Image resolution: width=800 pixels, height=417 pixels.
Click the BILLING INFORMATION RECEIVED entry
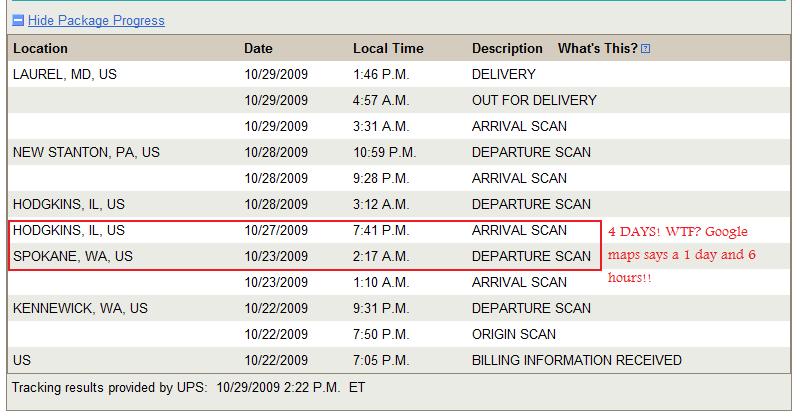(x=577, y=360)
